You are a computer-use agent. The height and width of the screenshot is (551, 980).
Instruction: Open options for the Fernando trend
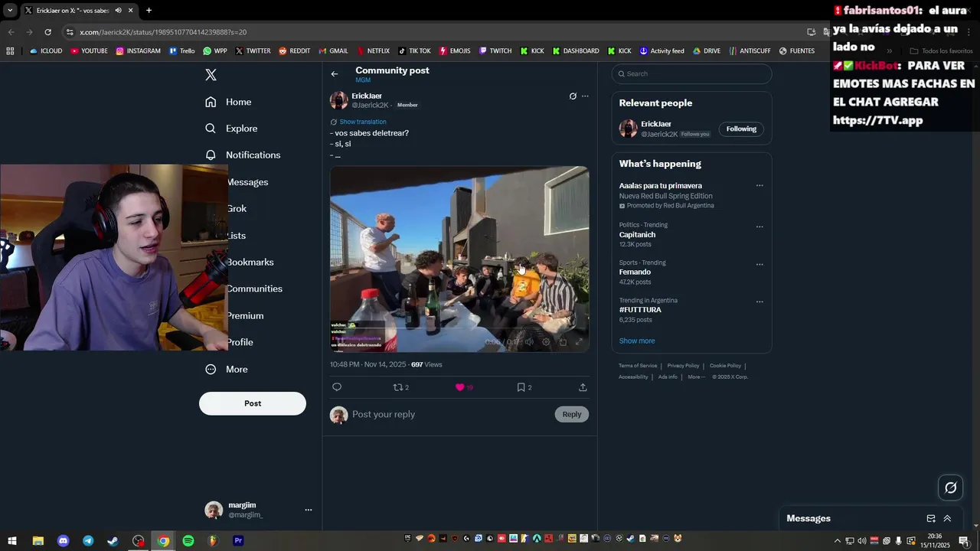[759, 265]
